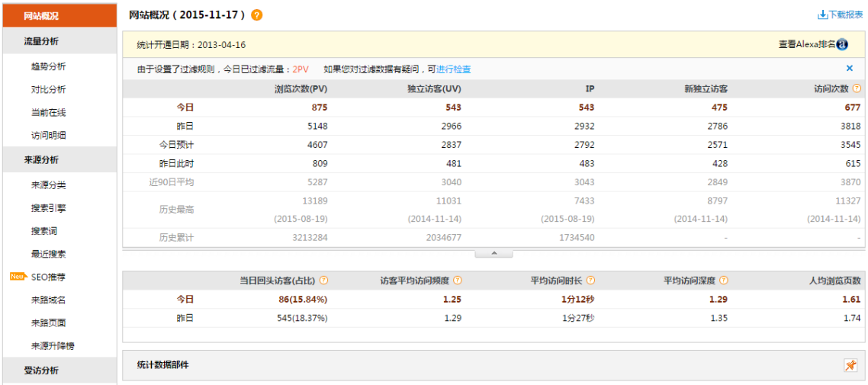Click help icon beside 访客平均访问频度
This screenshot has width=868, height=385.
[x=457, y=281]
